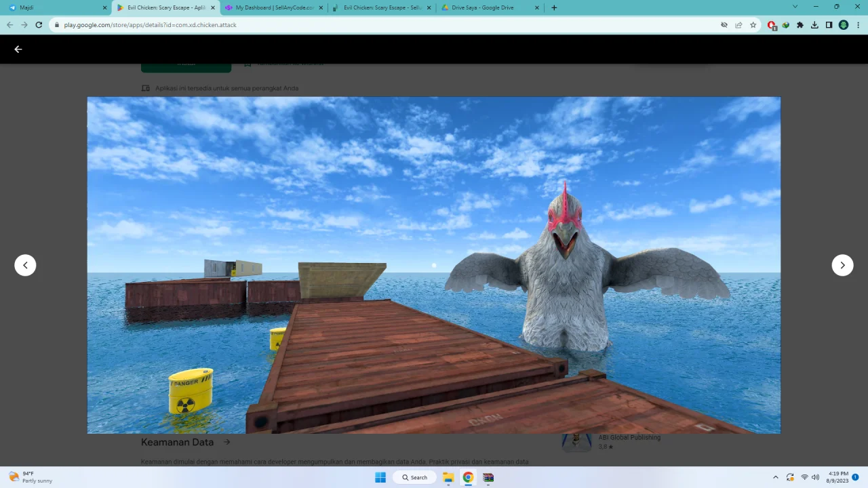Open ABI Global Publishing app entry
This screenshot has height=488, width=868.
click(612, 441)
